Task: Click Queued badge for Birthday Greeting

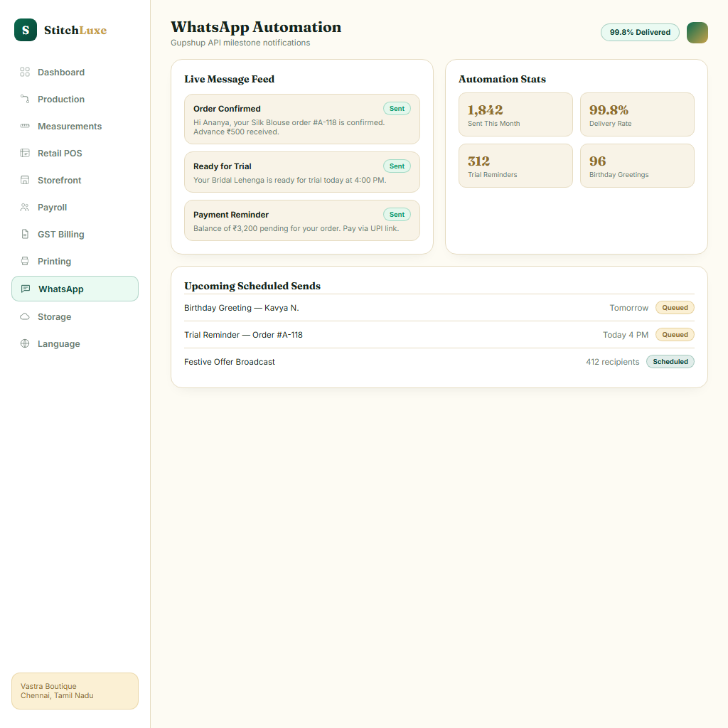Action: pyautogui.click(x=675, y=307)
